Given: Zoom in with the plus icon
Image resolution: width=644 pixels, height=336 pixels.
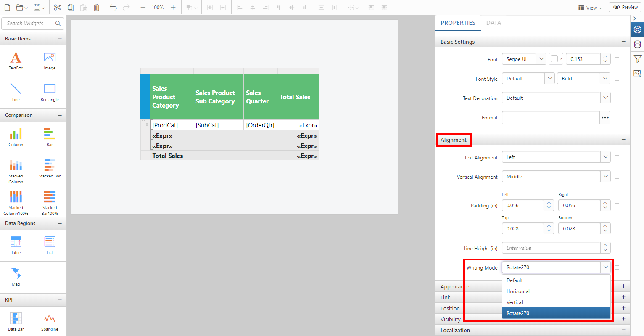Looking at the screenshot, I should [x=173, y=8].
